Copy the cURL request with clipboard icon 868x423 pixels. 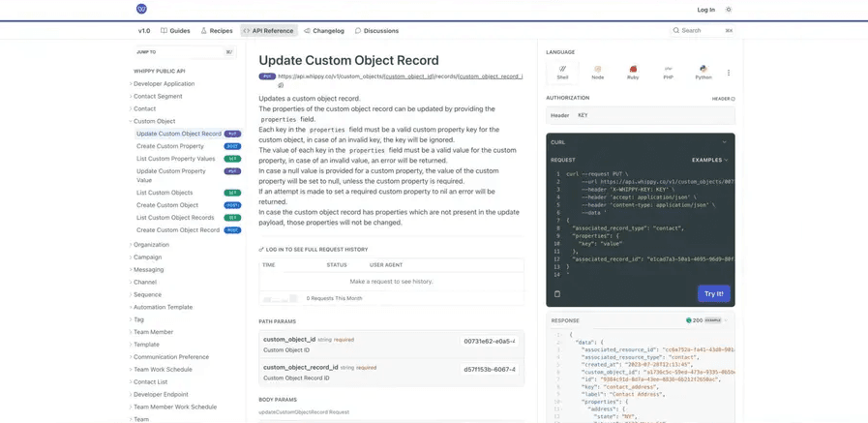pyautogui.click(x=557, y=293)
